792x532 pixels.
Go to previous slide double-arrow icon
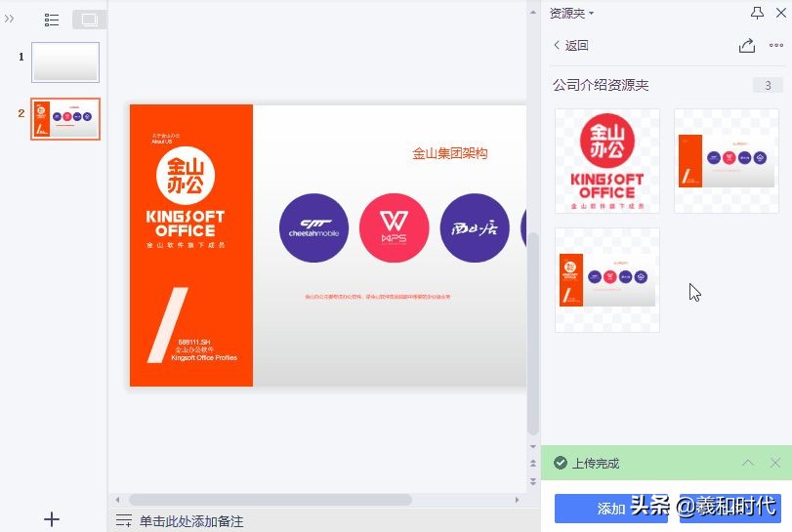(533, 463)
